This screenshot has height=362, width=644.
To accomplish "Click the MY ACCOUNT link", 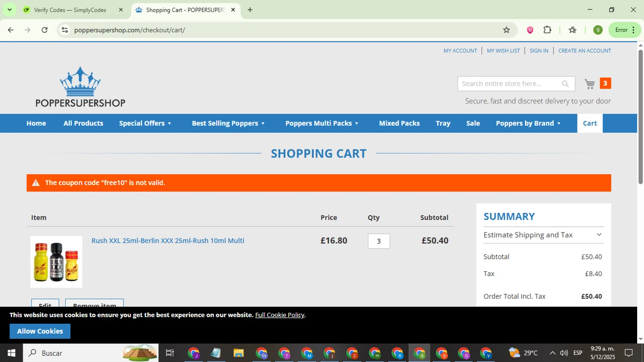I will coord(460,51).
